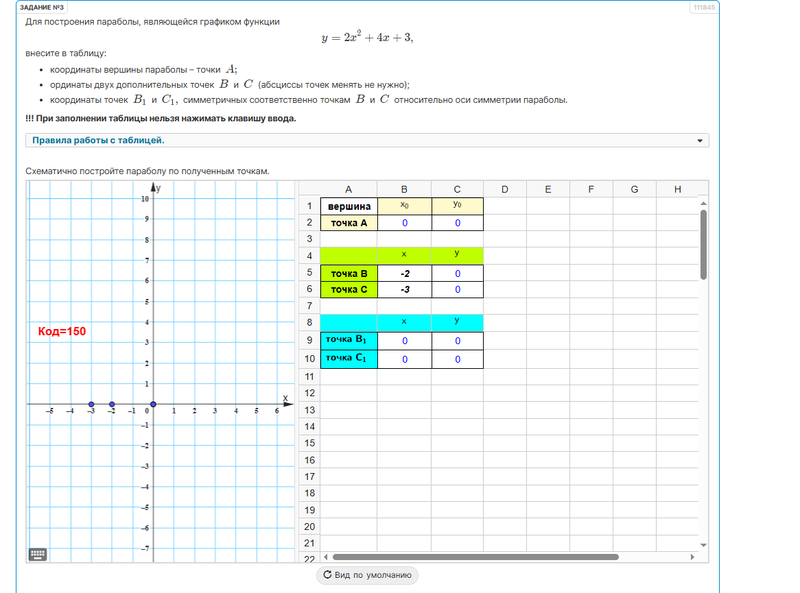800x593 pixels.
Task: Click the blue point at x = -2
Action: click(111, 405)
